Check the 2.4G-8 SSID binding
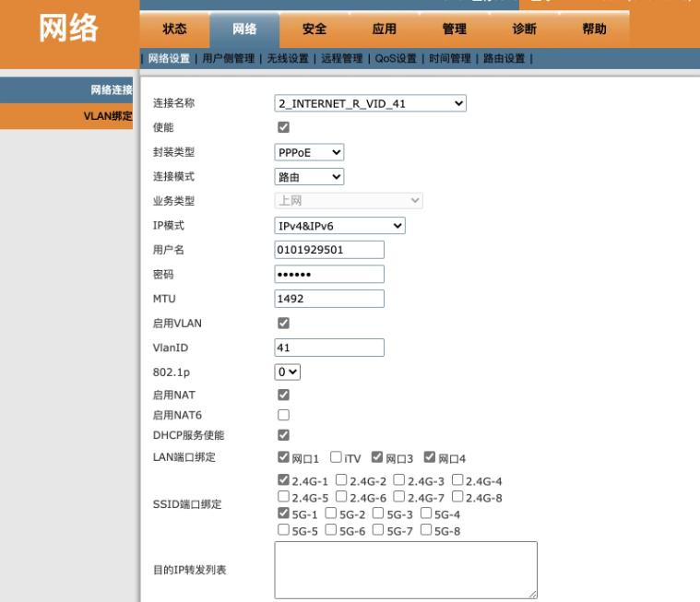Viewport: 700px width, 602px height. click(457, 496)
